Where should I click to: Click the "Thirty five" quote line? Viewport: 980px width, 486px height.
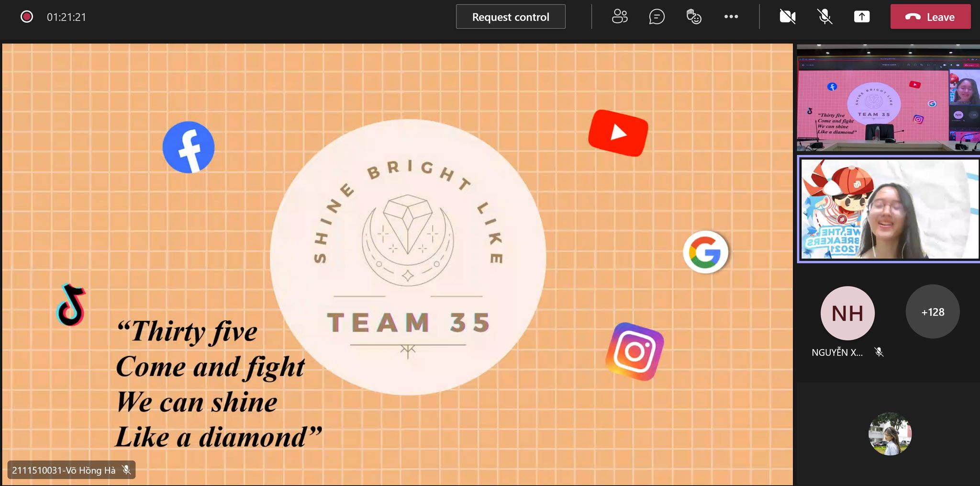click(x=187, y=331)
